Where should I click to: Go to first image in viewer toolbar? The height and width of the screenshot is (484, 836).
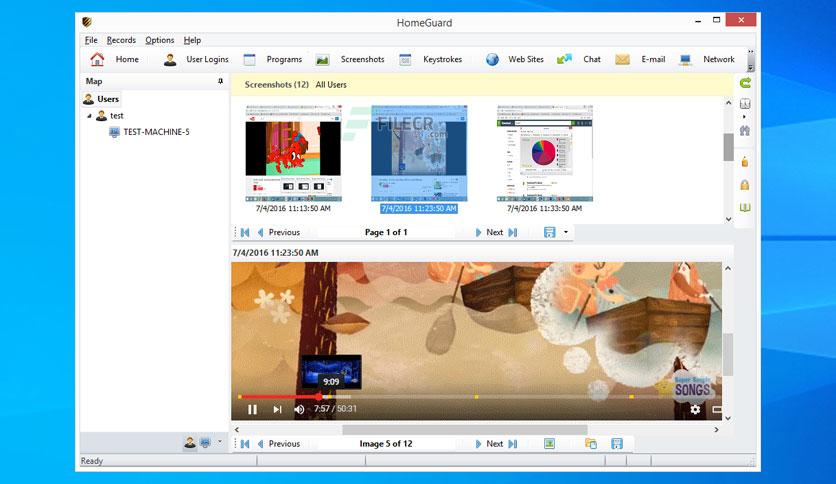[245, 443]
